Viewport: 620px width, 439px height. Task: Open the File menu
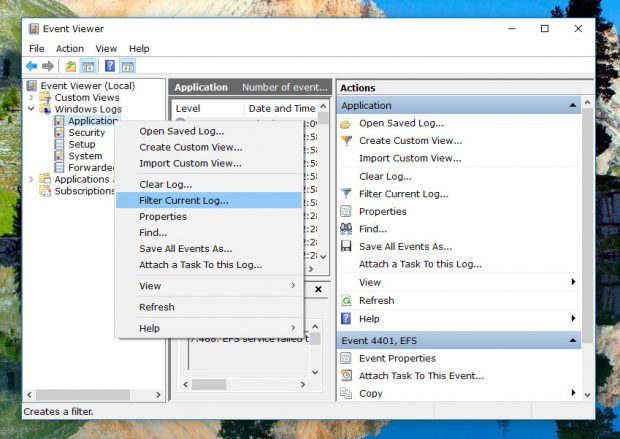click(x=37, y=48)
